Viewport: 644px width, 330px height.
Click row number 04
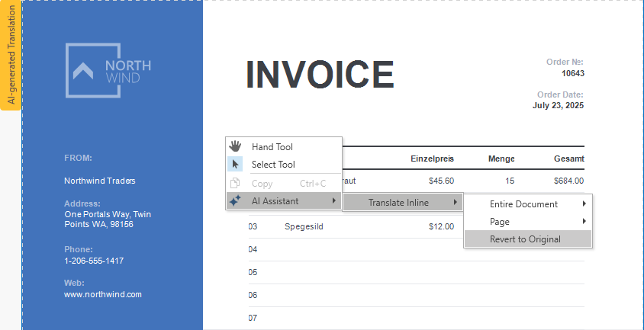pyautogui.click(x=253, y=249)
